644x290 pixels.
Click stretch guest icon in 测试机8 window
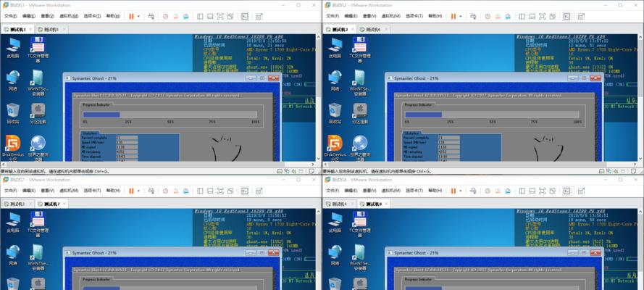(x=581, y=191)
